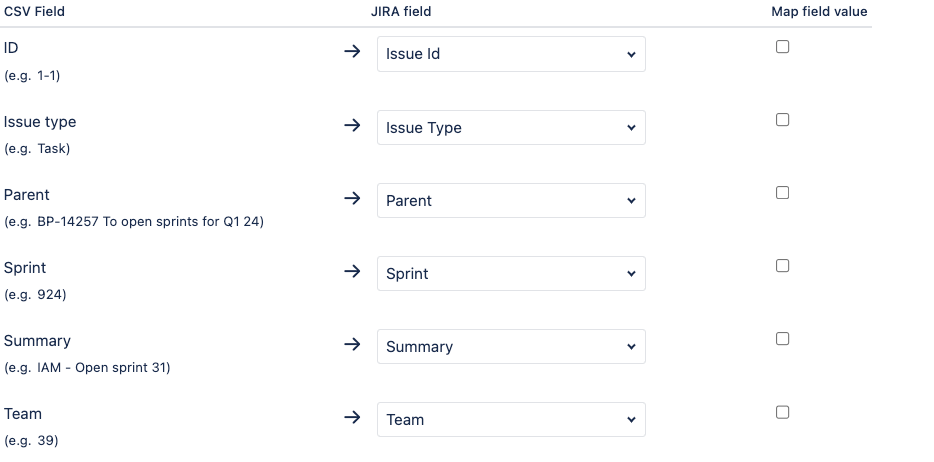Tick map field value checkbox for Parent
This screenshot has height=462, width=934.
pyautogui.click(x=782, y=192)
